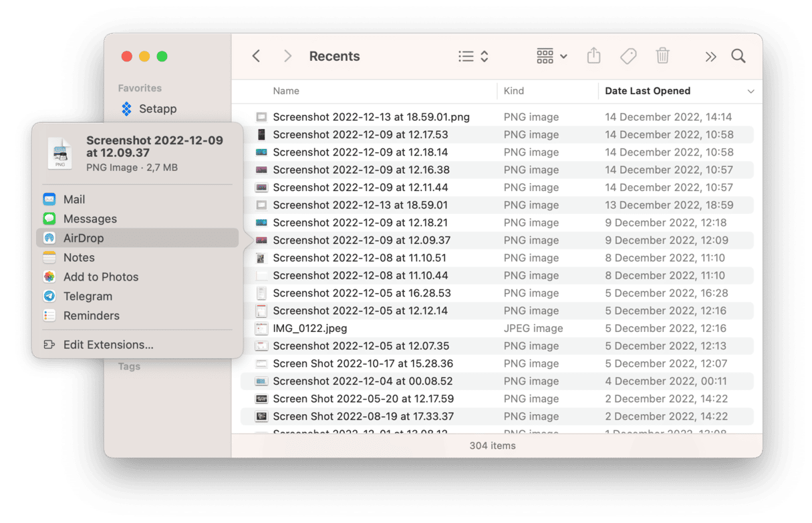812x523 pixels.
Task: Click the green zoom window button
Action: pyautogui.click(x=162, y=56)
